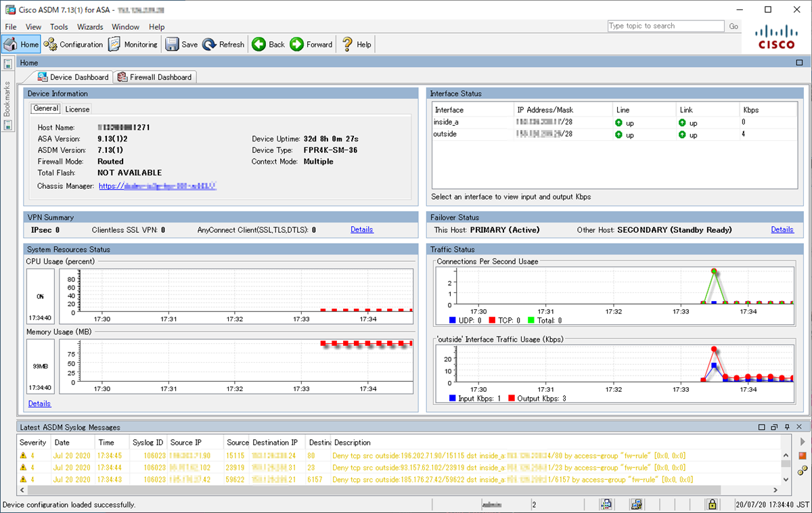
Task: Click the Input Kbps blue legend swatch
Action: coord(452,399)
